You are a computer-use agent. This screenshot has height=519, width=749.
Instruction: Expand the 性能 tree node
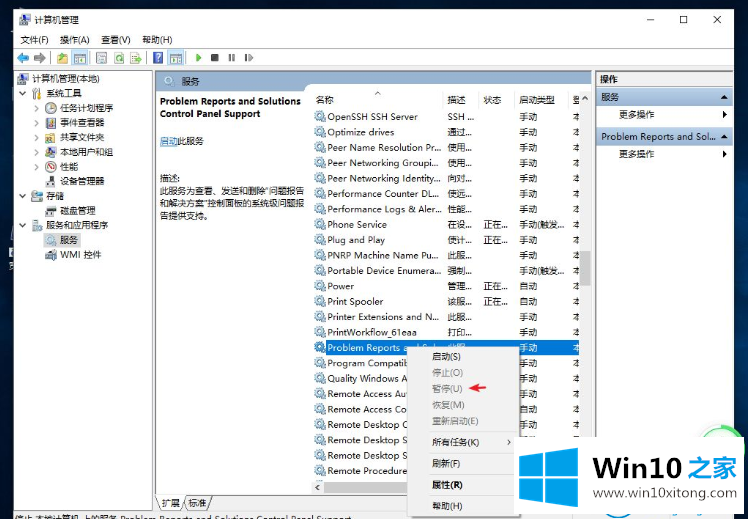36,167
